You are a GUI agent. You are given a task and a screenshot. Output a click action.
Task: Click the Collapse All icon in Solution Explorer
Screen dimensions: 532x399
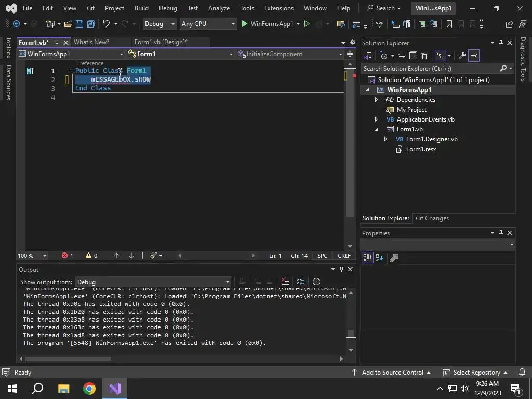click(x=413, y=56)
